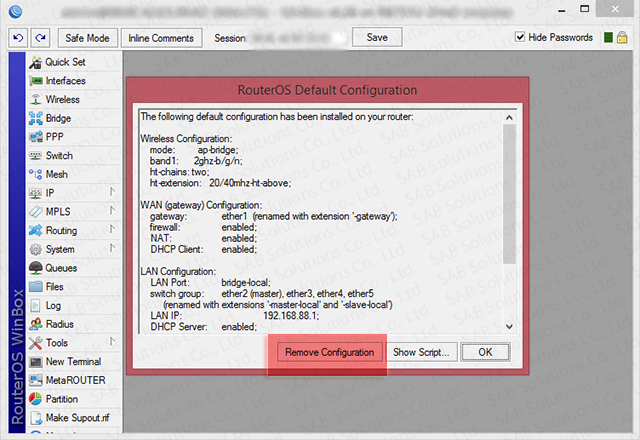Image resolution: width=640 pixels, height=440 pixels.
Task: Expand the IP submenu arrow
Action: tap(112, 192)
